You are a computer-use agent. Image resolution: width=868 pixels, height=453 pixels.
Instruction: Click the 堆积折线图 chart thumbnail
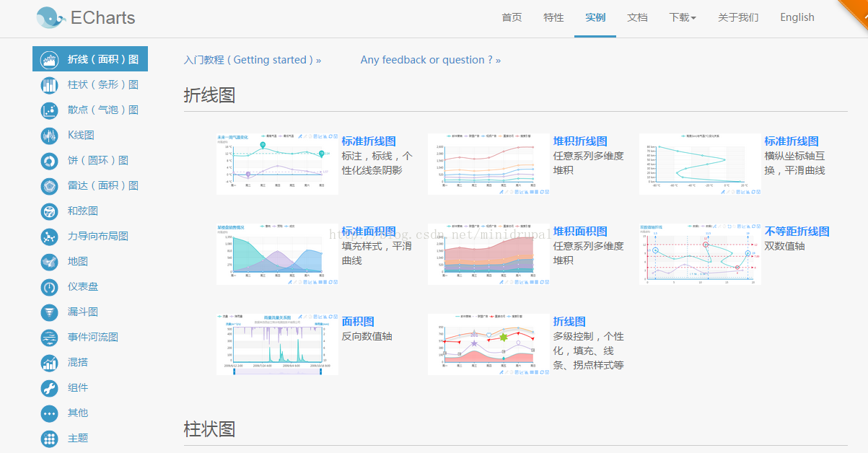click(x=488, y=164)
